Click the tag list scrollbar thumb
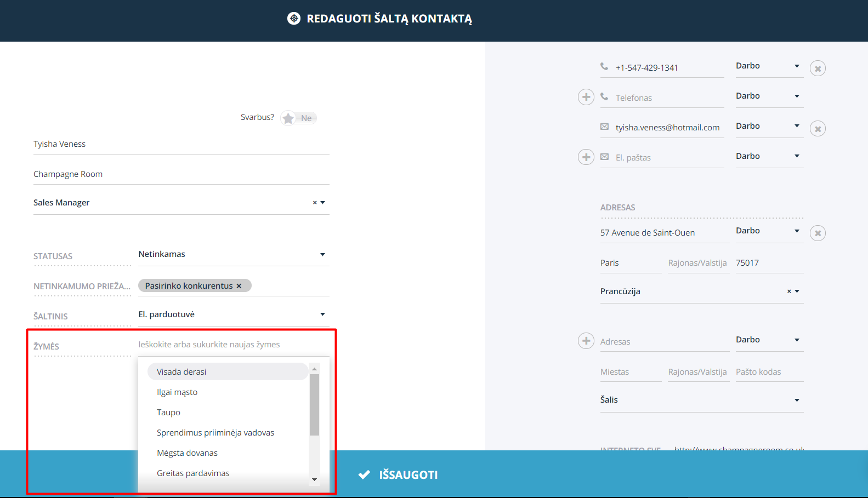The image size is (868, 498). [x=314, y=404]
